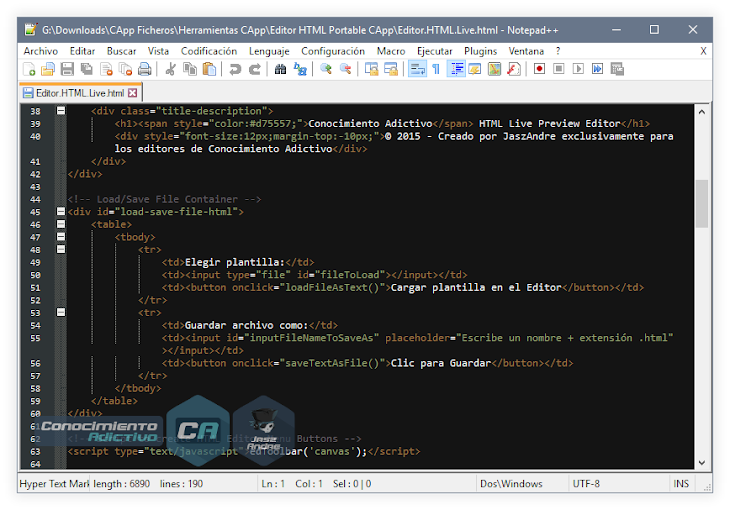730x510 pixels.
Task: Run macro multiple times icon
Action: click(597, 69)
